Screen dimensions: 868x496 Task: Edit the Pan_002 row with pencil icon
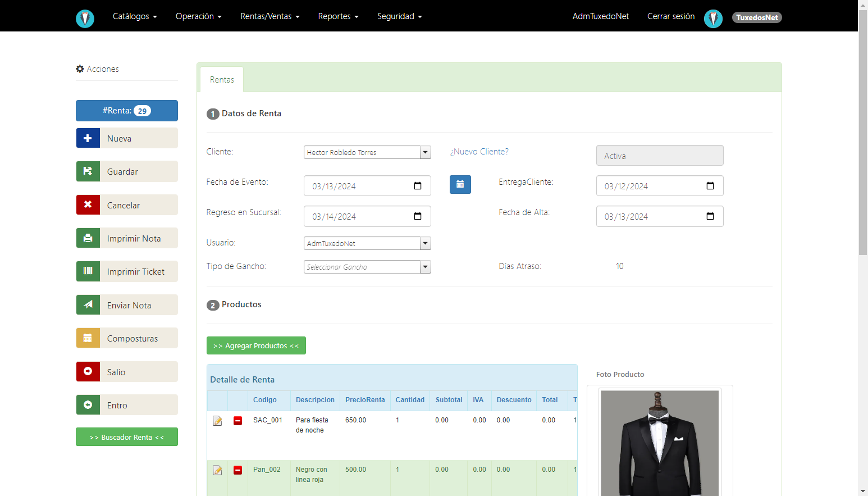(217, 470)
